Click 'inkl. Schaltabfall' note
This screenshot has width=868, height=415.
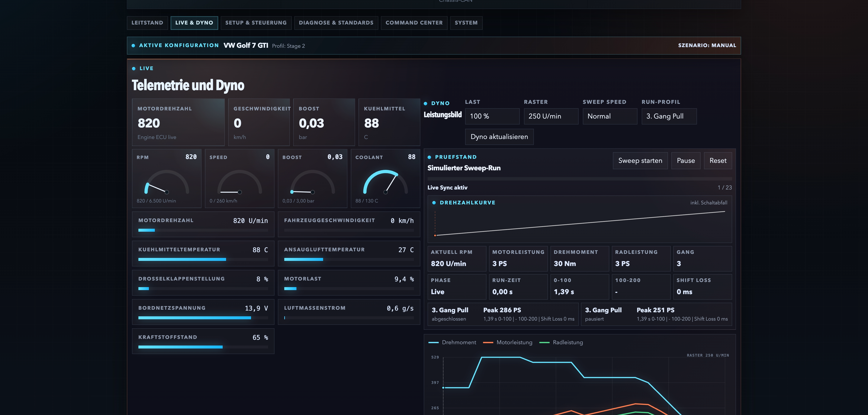coord(709,203)
